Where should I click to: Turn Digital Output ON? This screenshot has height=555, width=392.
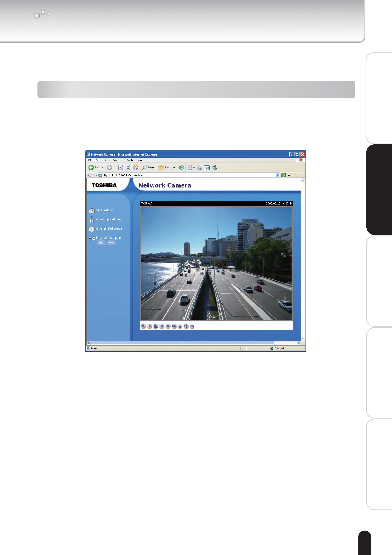click(x=101, y=243)
